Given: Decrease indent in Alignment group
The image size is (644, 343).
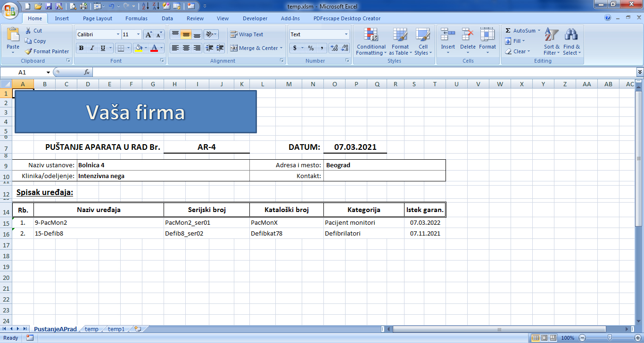Looking at the screenshot, I should 208,48.
